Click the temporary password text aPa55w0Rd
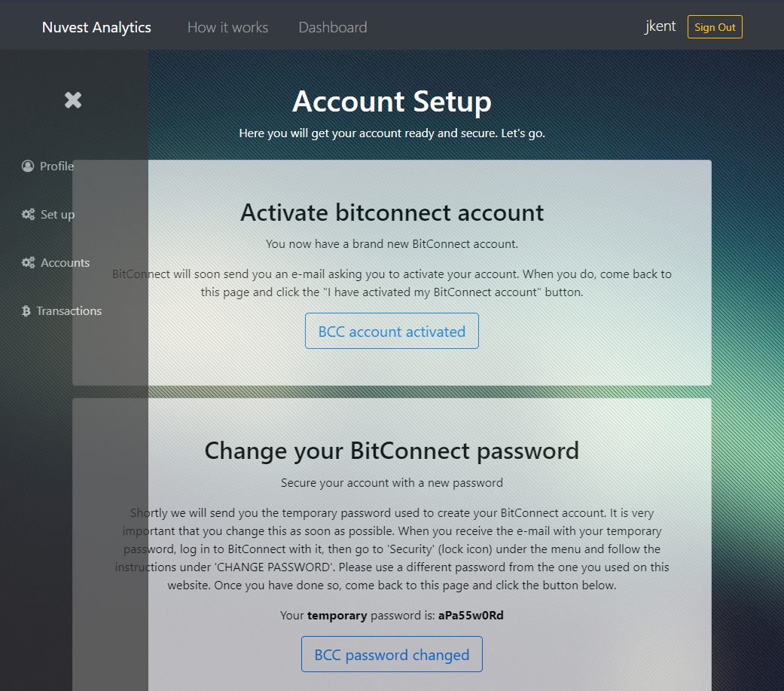Viewport: 784px width, 691px height. pyautogui.click(x=471, y=616)
